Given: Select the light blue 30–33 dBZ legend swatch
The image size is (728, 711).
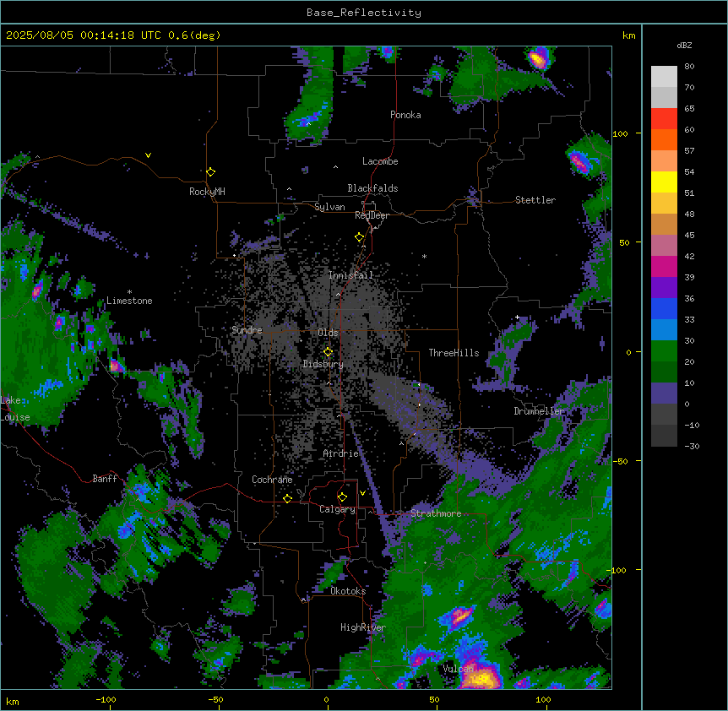Looking at the screenshot, I should 664,329.
